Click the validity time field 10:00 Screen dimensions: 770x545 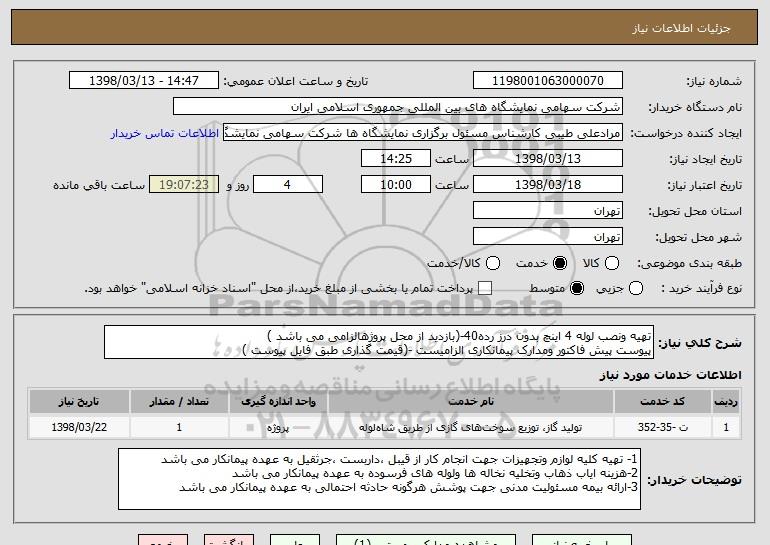coord(396,185)
